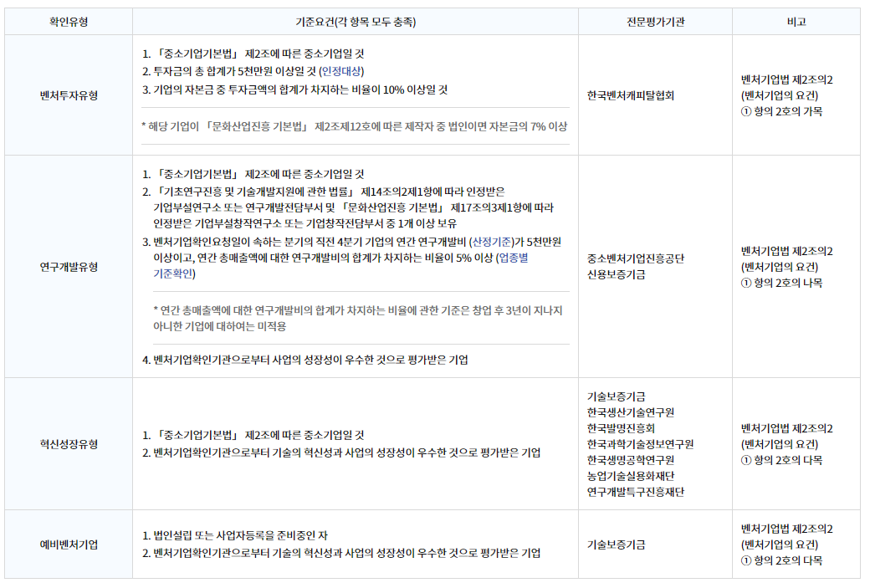Click the 기준요건 column header
The image size is (870, 588).
pyautogui.click(x=355, y=21)
